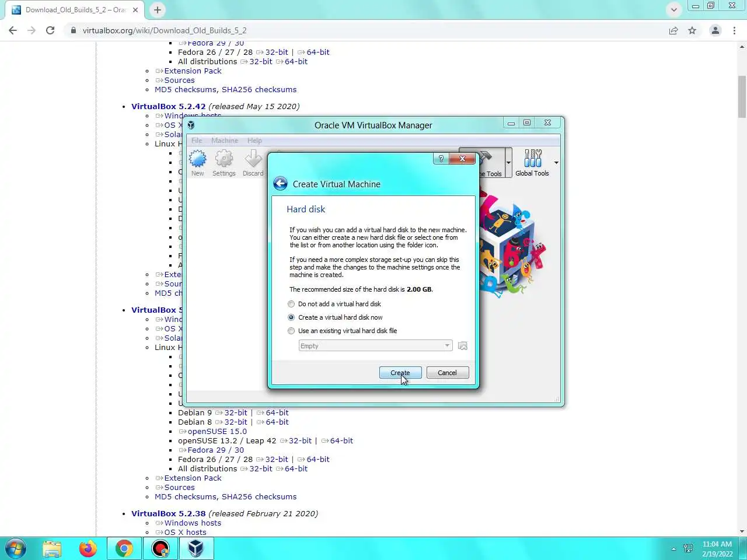Click MD5 checksums link near page top
Screen dimensions: 747x560
pyautogui.click(x=186, y=89)
